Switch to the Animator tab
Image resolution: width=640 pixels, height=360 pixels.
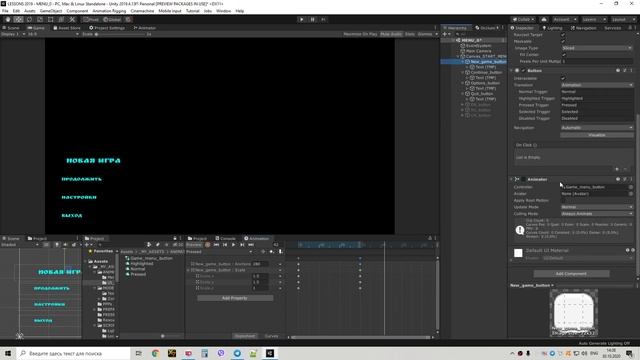144,28
